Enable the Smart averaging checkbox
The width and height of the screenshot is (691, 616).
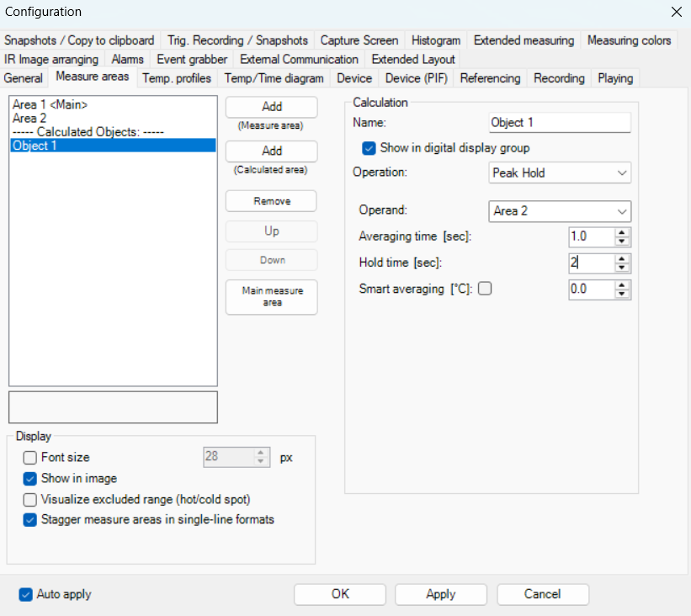[485, 289]
